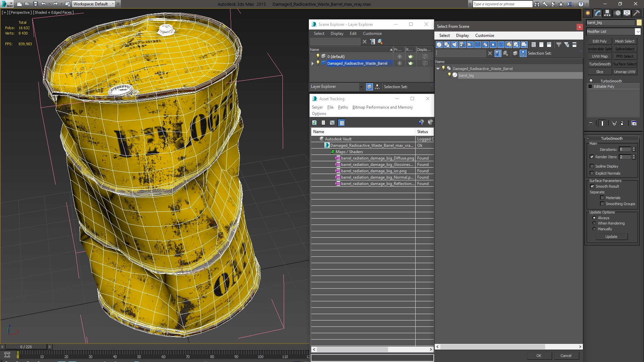Click Refresh in Asset Tracking toolbar

coord(314,123)
